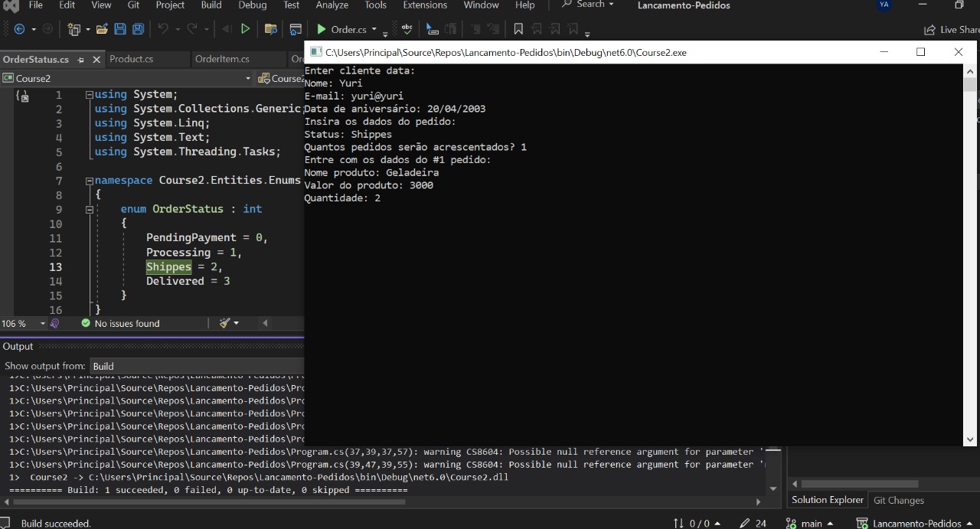The width and height of the screenshot is (980, 529).
Task: Click the Next Bookmark icon
Action: (555, 29)
